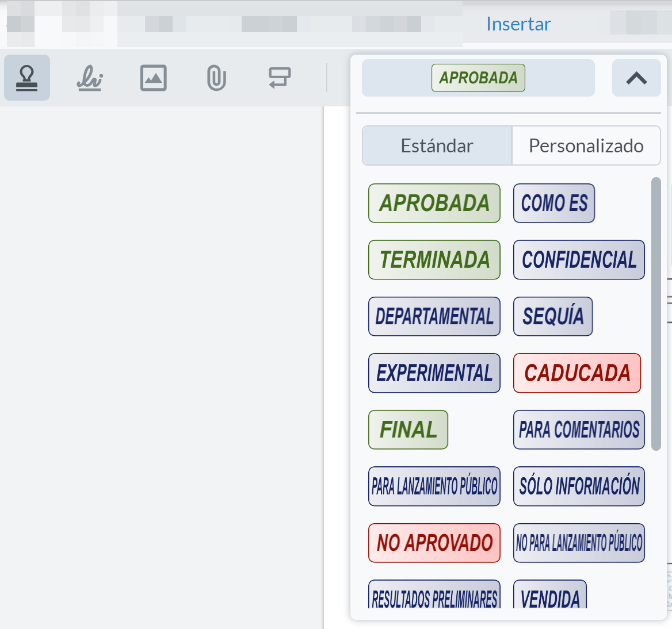
Task: Choose the RESULTADOS PRELIMINARES stamp
Action: 434,595
